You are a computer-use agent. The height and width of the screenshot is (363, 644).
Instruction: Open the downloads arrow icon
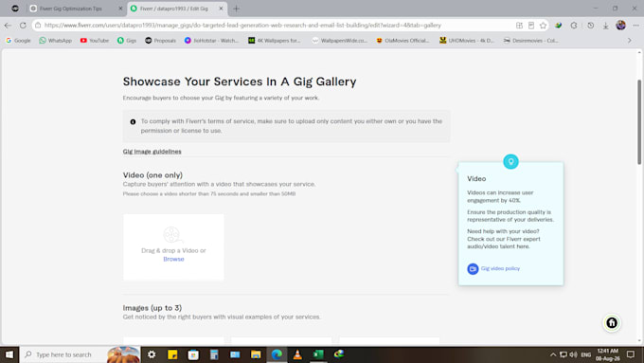(606, 26)
